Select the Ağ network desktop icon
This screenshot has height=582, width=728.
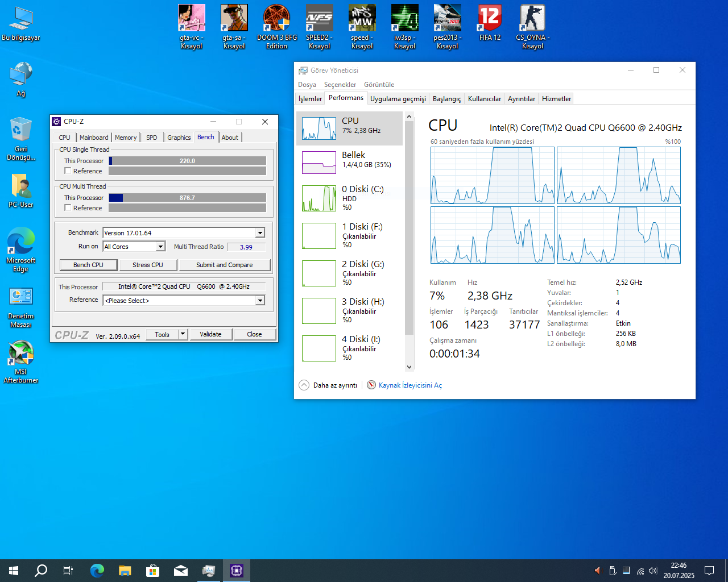[21, 80]
